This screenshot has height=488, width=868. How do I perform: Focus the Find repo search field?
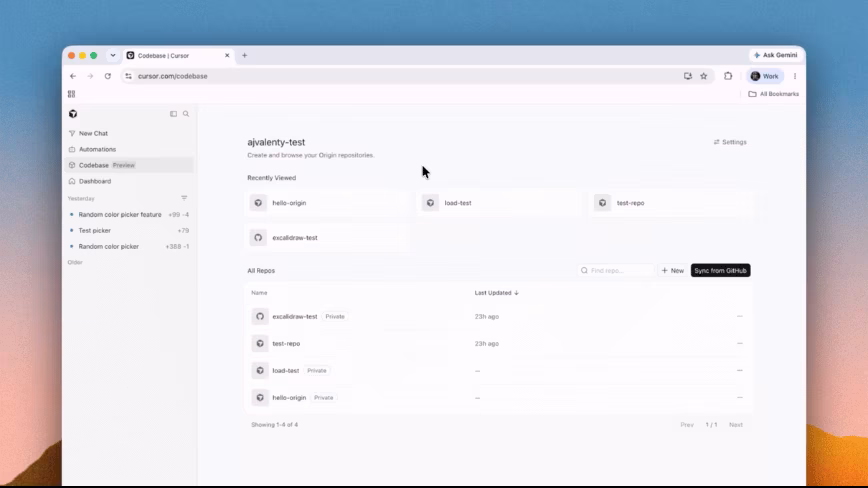click(x=616, y=271)
